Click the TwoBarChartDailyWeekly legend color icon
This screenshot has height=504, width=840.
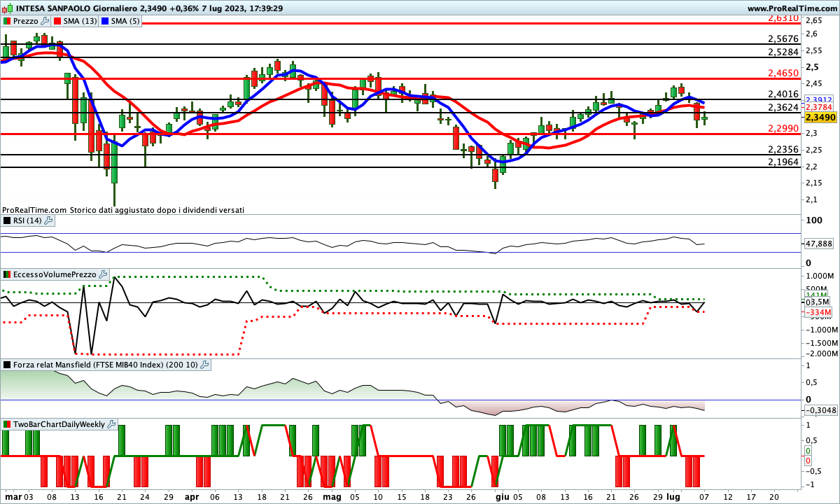(x=7, y=424)
